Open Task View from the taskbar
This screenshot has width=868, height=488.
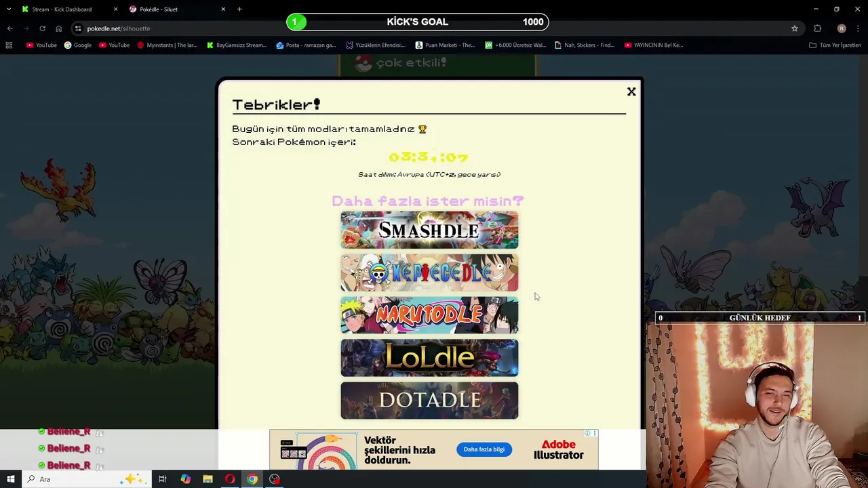[163, 479]
